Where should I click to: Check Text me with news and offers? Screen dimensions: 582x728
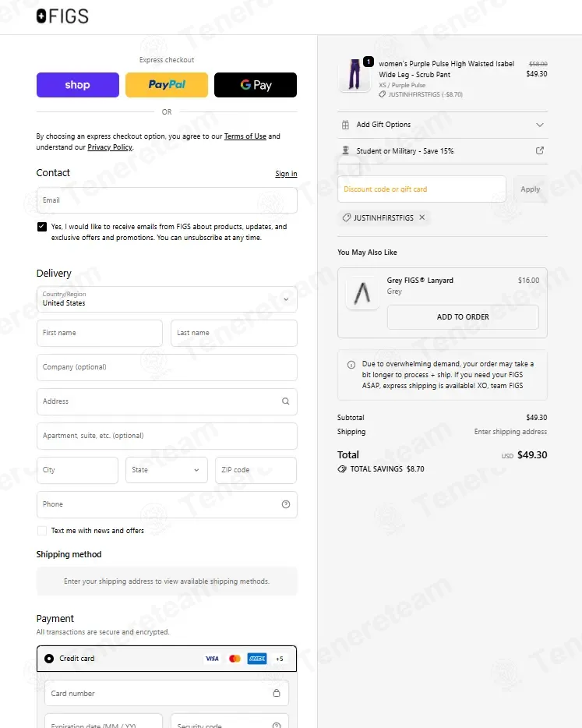pos(42,531)
